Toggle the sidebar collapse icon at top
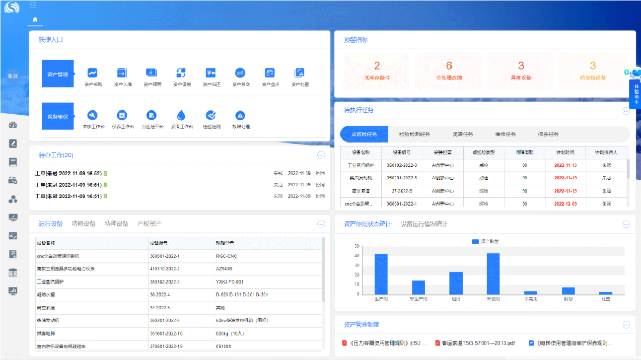 [33, 5]
